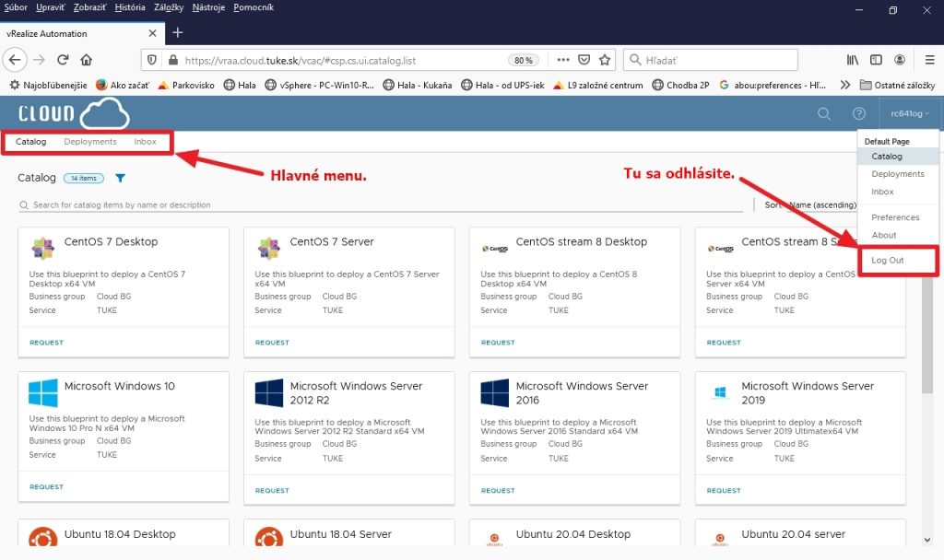
Task: Click the Windows Server 2012 R2 logo
Action: pos(268,392)
